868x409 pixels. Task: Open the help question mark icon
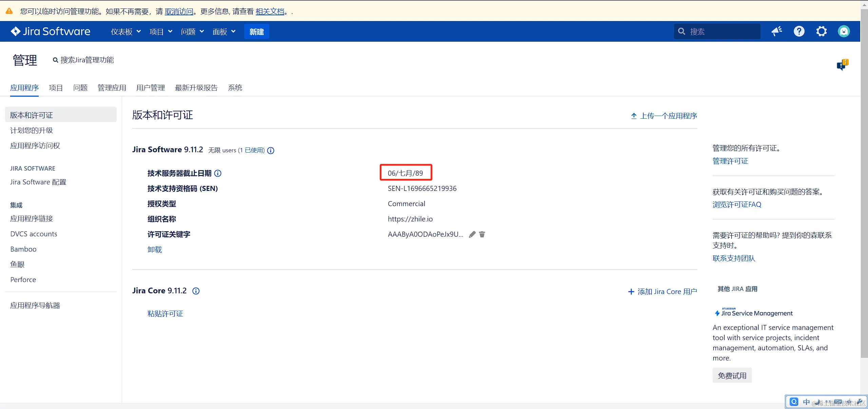(799, 32)
